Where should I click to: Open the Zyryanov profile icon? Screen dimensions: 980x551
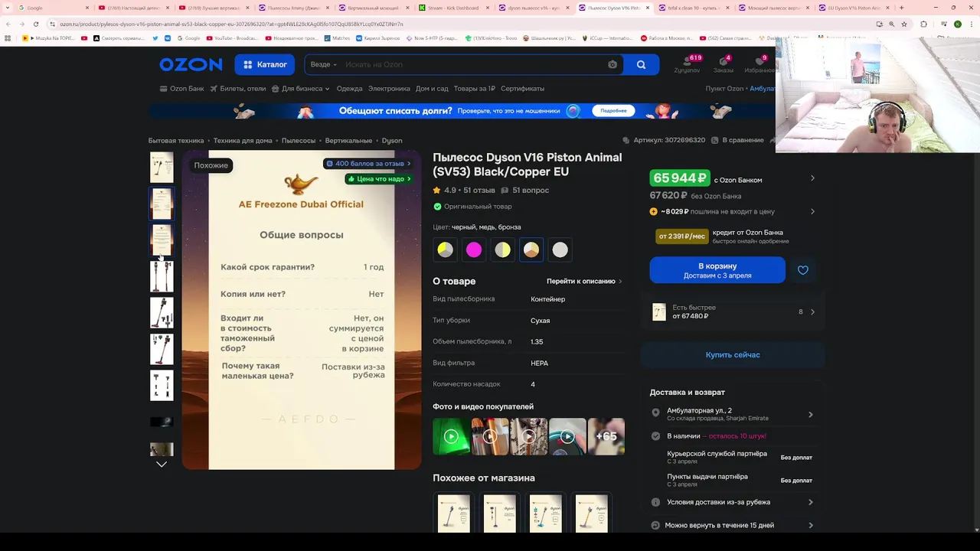coord(687,64)
